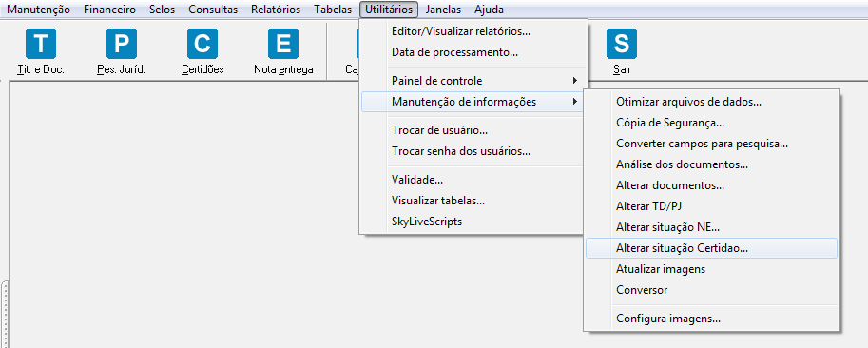Choose Cópia de Segurança option
868x348 pixels.
(x=711, y=123)
